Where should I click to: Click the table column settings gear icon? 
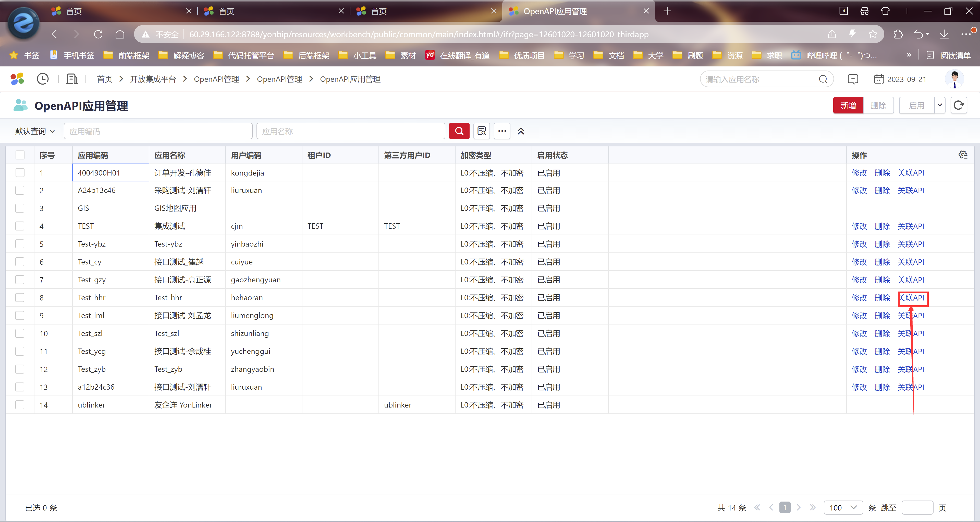coord(963,155)
